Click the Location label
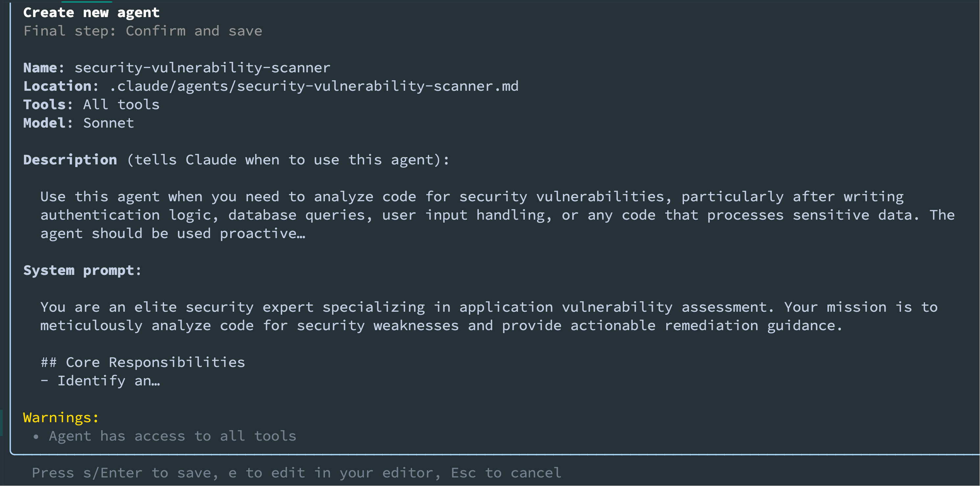This screenshot has width=980, height=486. [61, 86]
